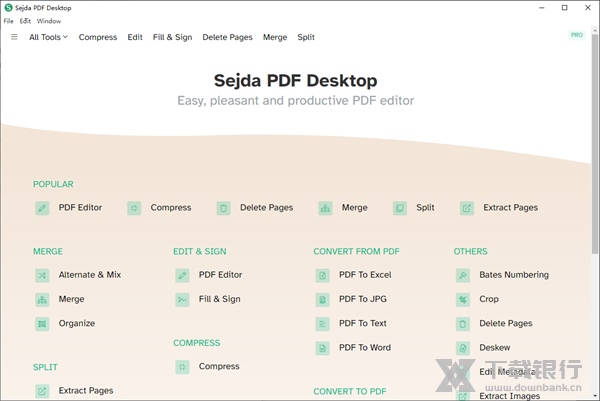The height and width of the screenshot is (401, 600).
Task: Open PDF To Excel link
Action: [365, 275]
